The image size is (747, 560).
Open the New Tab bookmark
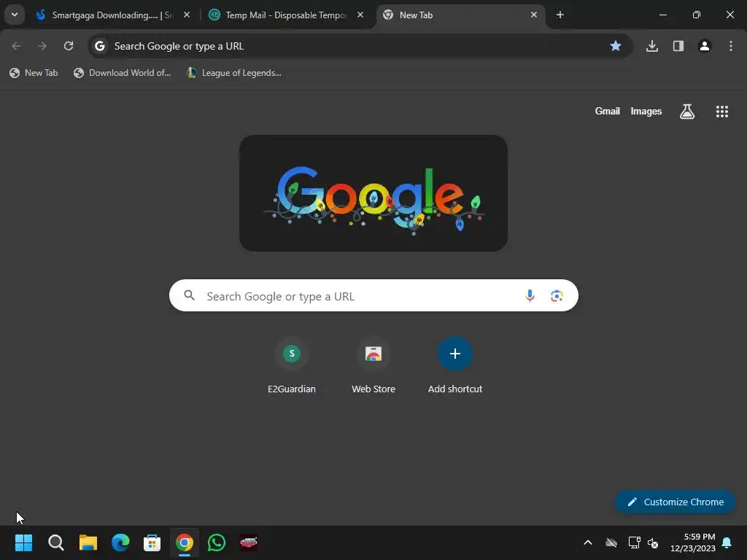(x=34, y=73)
